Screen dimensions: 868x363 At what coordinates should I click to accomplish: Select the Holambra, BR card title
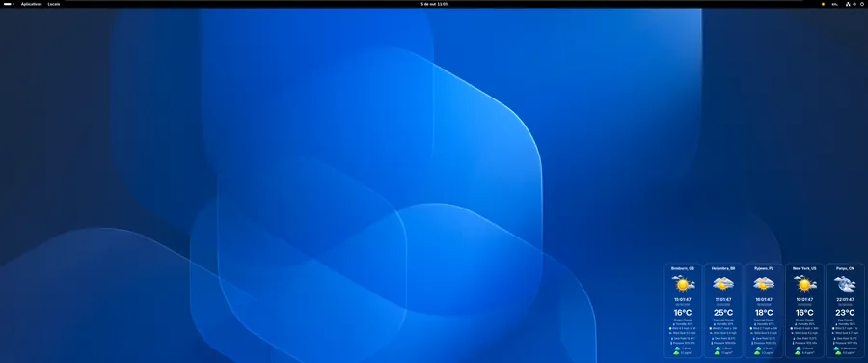(723, 268)
